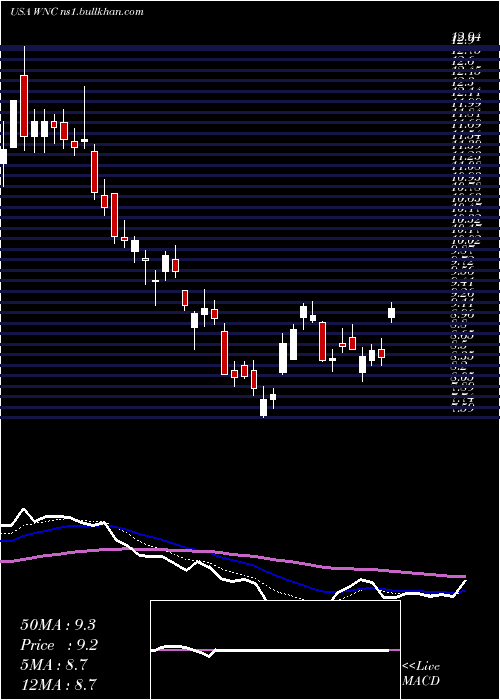Click inside the MACD indicator box
The height and width of the screenshot is (700, 500).
click(275, 650)
